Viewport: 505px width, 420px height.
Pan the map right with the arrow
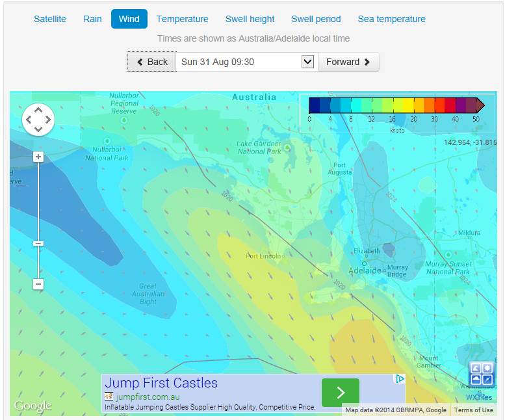tap(47, 120)
